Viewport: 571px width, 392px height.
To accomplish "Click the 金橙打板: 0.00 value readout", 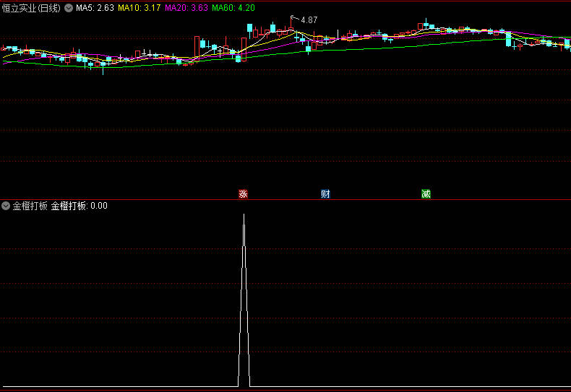I will click(79, 206).
